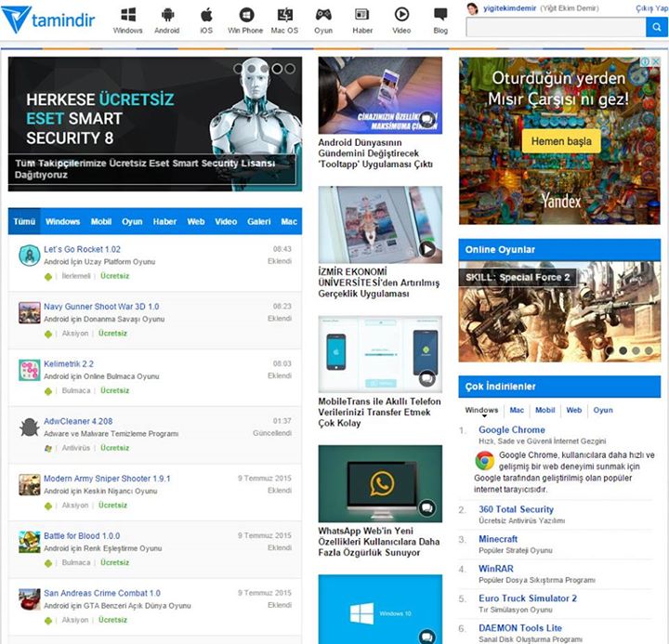Viewport: 669px width, 644px height.
Task: Select Web tab under Çok İndirilenler
Action: click(x=574, y=410)
